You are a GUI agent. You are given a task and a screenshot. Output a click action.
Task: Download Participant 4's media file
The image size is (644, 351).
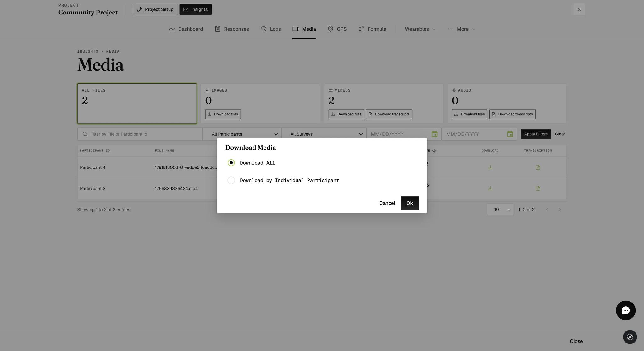490,167
